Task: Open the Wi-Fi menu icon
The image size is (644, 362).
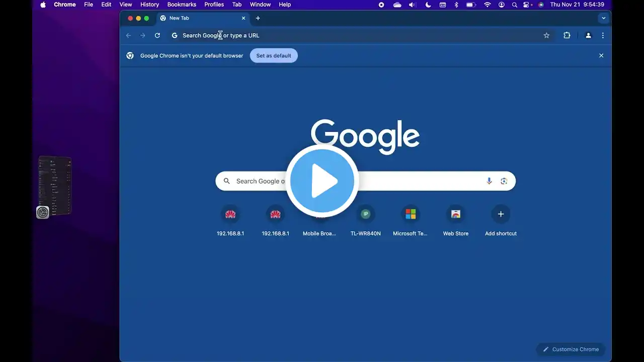Action: pyautogui.click(x=487, y=5)
